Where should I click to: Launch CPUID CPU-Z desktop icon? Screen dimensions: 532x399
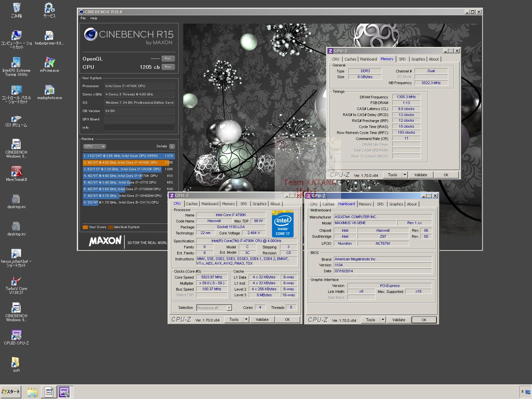tap(16, 337)
